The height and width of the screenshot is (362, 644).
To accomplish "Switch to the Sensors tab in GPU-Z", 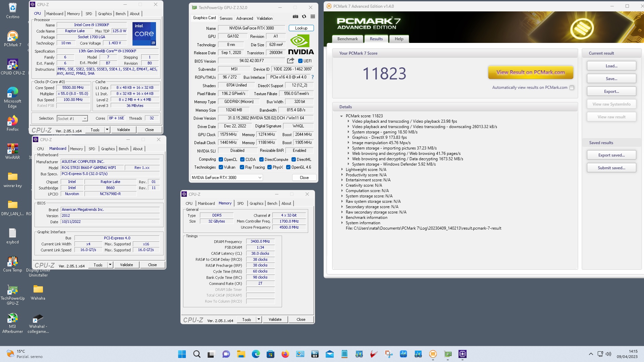I will pyautogui.click(x=226, y=18).
